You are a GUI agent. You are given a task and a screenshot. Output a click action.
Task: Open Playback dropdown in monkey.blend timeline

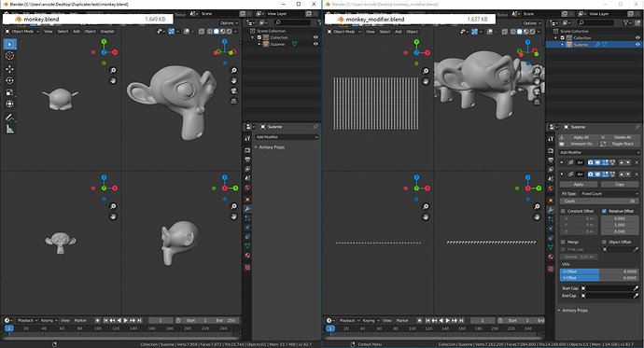(x=27, y=321)
